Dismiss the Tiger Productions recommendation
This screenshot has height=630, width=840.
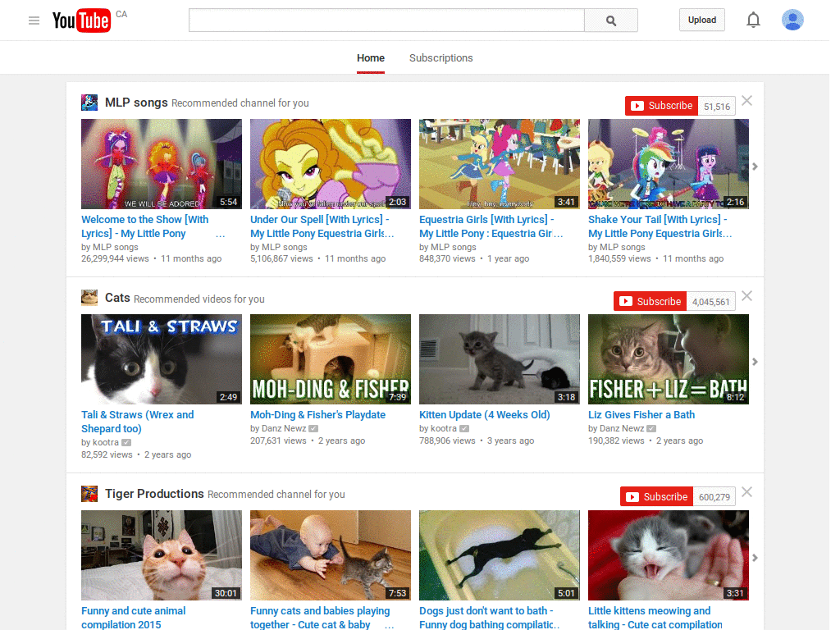click(746, 492)
